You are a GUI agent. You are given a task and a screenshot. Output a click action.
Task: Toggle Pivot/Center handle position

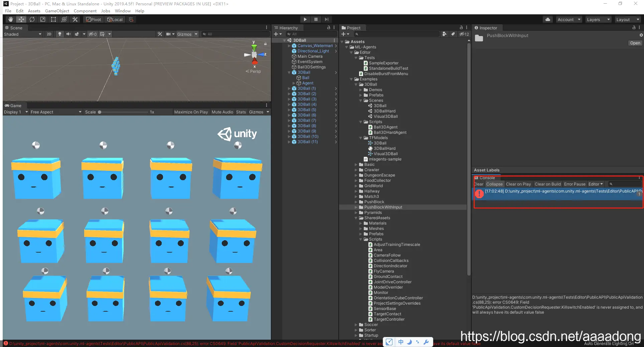click(x=94, y=19)
